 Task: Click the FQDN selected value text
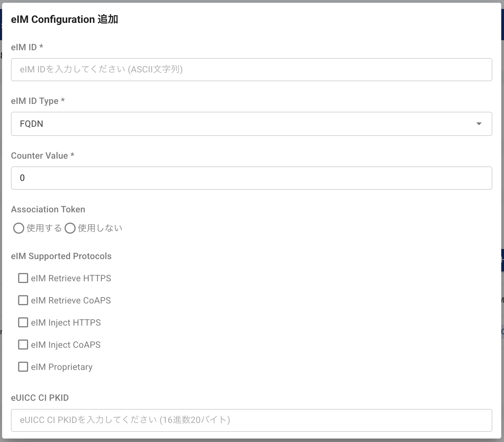(x=32, y=124)
